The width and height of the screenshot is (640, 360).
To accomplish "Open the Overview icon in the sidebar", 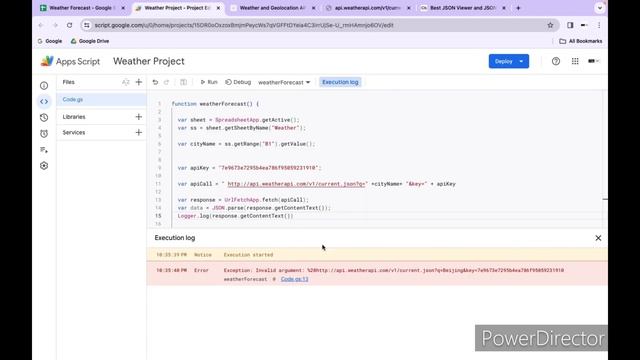I will pos(44,86).
